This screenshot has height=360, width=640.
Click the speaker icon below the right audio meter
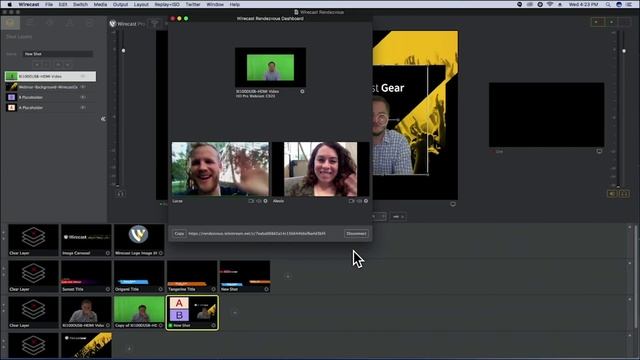pyautogui.click(x=612, y=193)
